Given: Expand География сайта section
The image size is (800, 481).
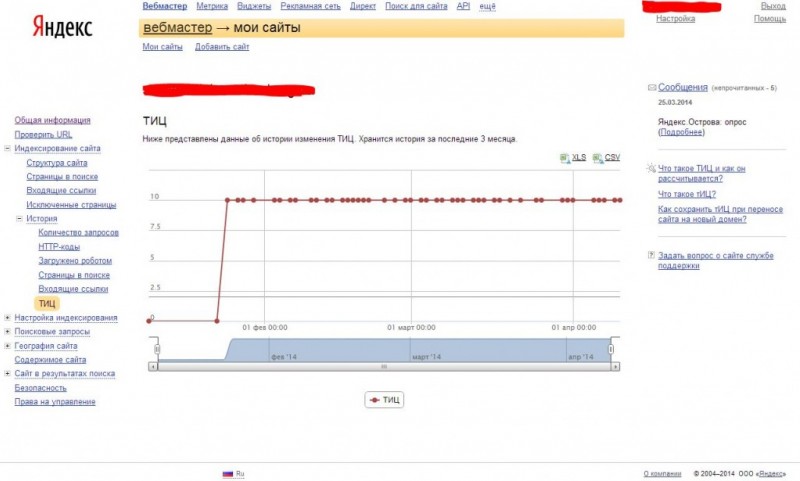Looking at the screenshot, I should tap(7, 346).
